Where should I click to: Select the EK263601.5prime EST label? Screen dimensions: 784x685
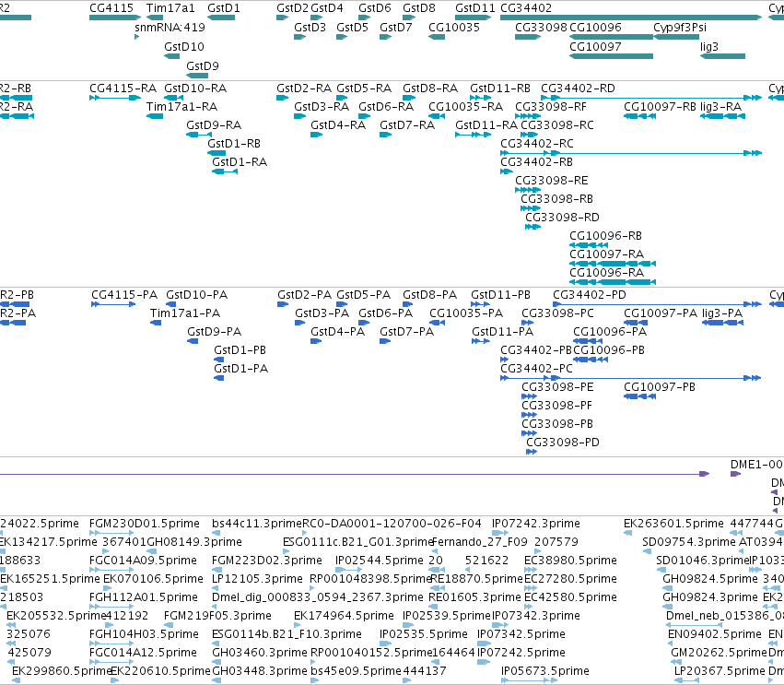pyautogui.click(x=673, y=524)
